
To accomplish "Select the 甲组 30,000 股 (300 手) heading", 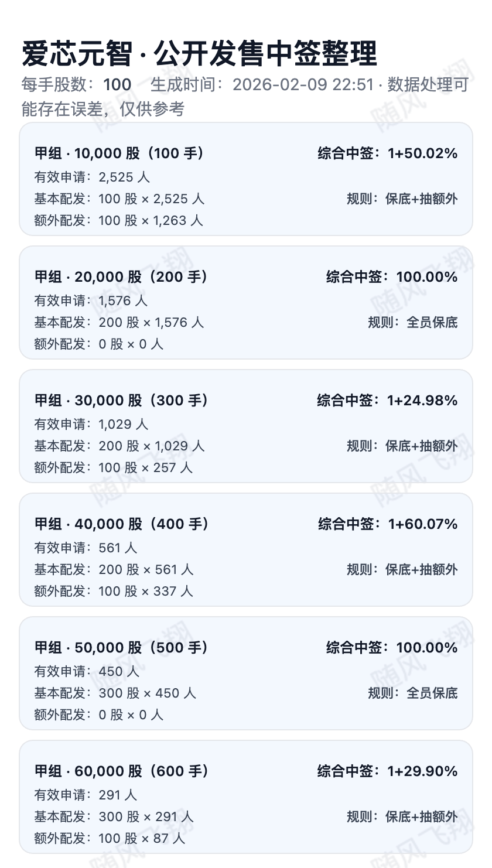I will point(121,401).
